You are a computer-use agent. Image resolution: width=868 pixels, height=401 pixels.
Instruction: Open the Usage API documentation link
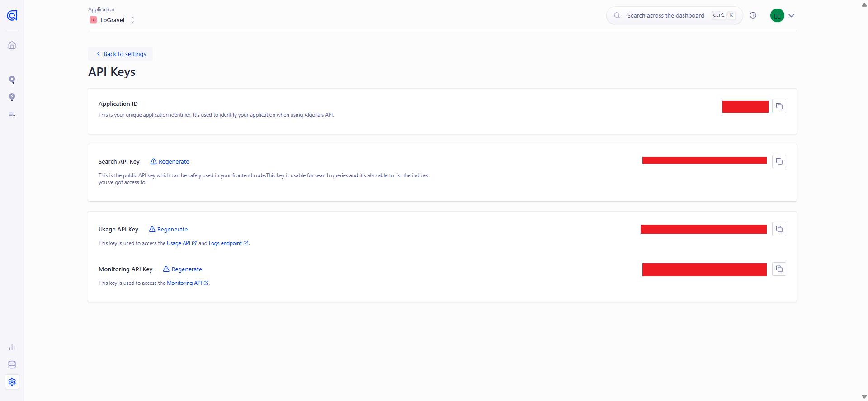(182, 243)
